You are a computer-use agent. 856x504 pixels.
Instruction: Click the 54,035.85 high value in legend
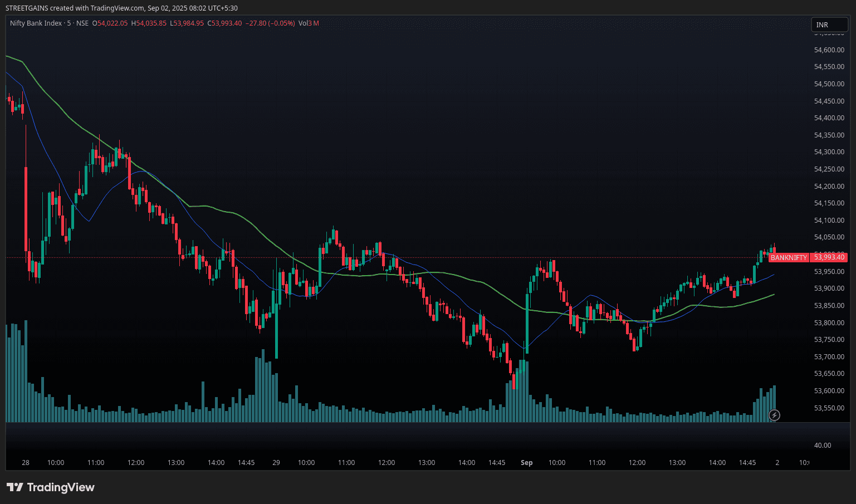click(x=151, y=23)
